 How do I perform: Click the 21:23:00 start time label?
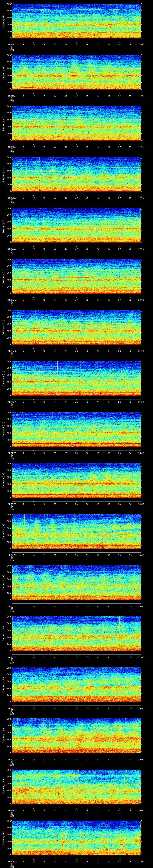[x=12, y=504]
